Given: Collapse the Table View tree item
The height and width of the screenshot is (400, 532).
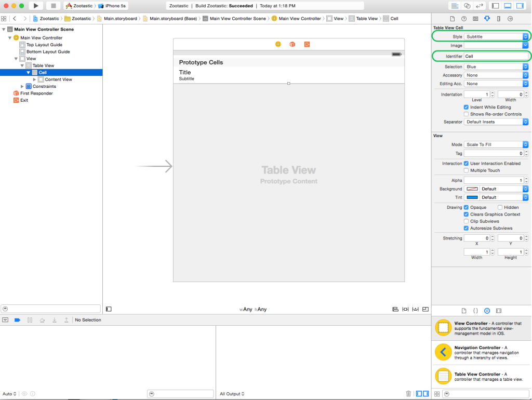Looking at the screenshot, I should point(22,65).
